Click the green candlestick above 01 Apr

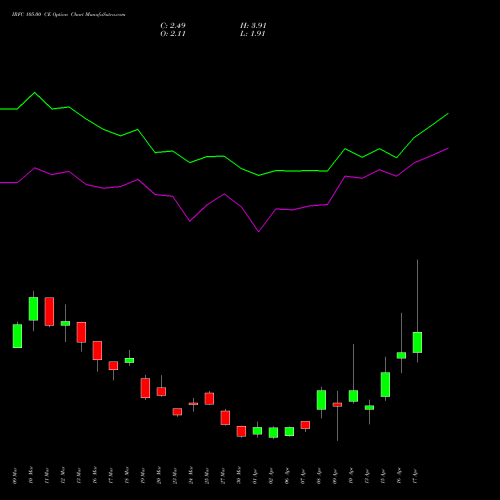(257, 431)
